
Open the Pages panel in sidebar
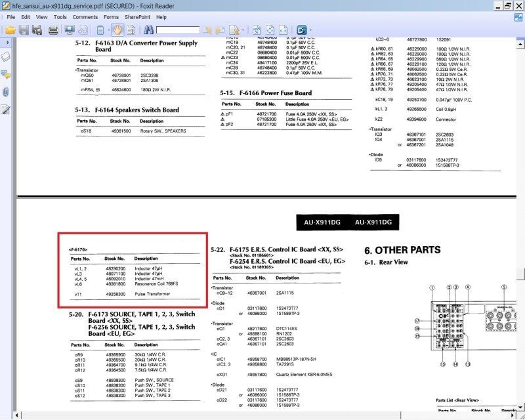click(x=6, y=57)
